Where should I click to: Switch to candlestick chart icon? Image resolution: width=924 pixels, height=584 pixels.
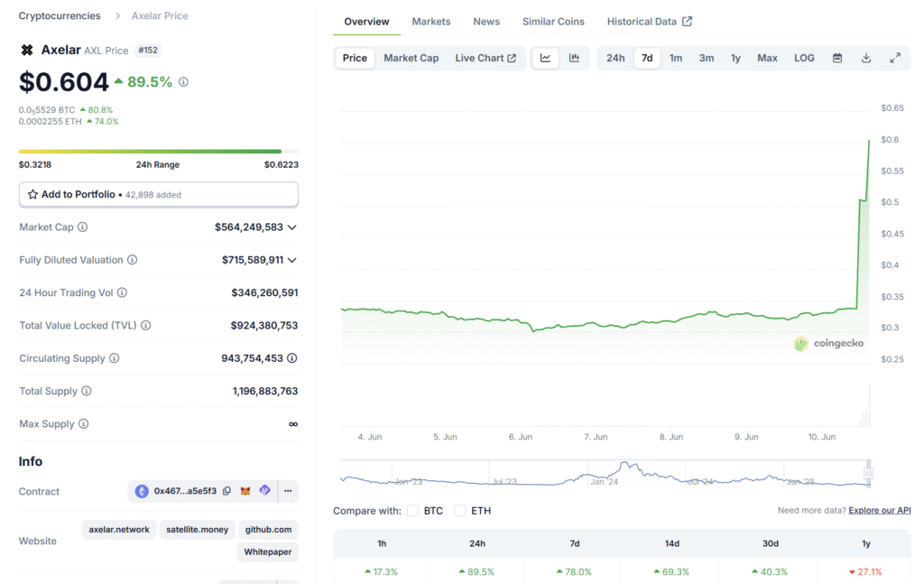click(x=574, y=58)
